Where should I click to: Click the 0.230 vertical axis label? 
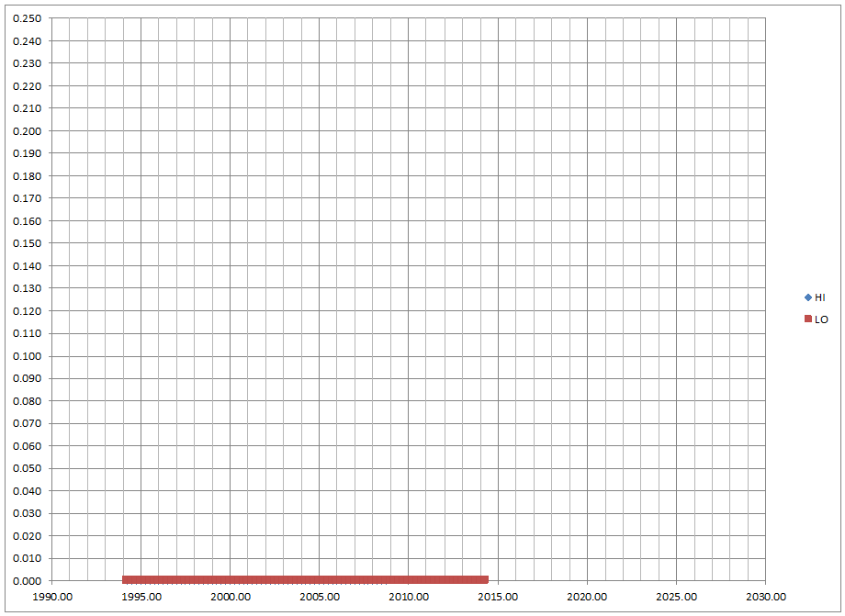(27, 63)
